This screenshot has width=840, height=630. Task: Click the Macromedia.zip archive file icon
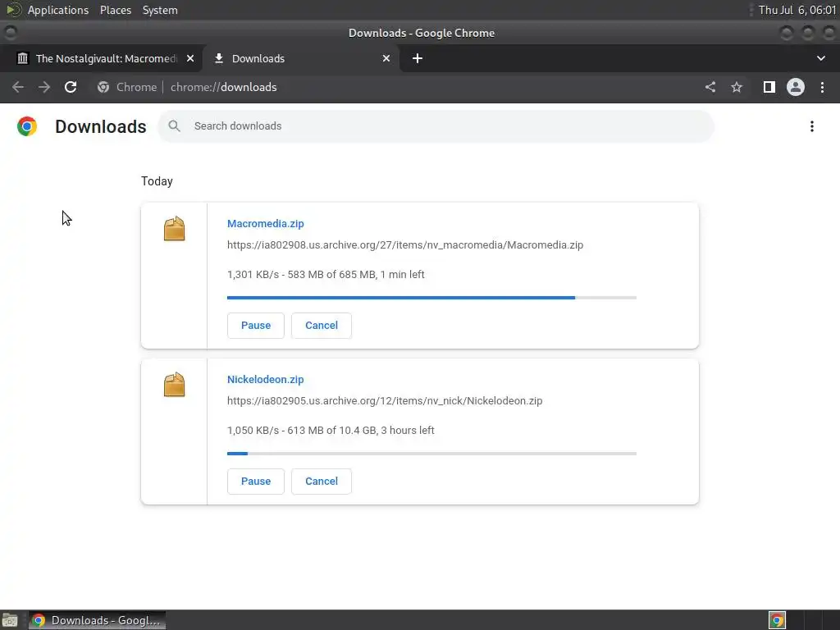point(174,229)
